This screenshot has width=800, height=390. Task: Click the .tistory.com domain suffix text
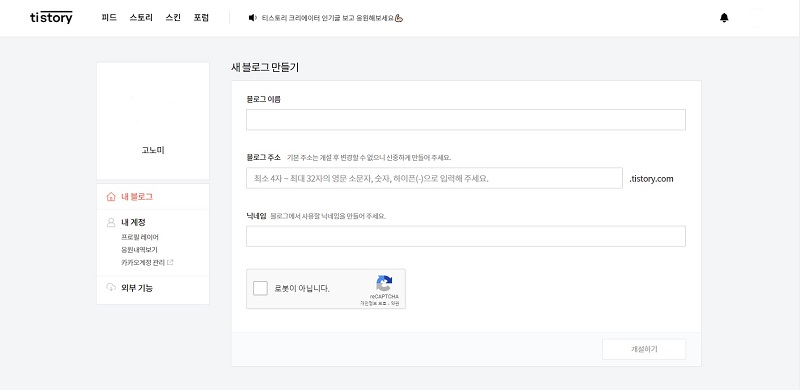click(651, 179)
